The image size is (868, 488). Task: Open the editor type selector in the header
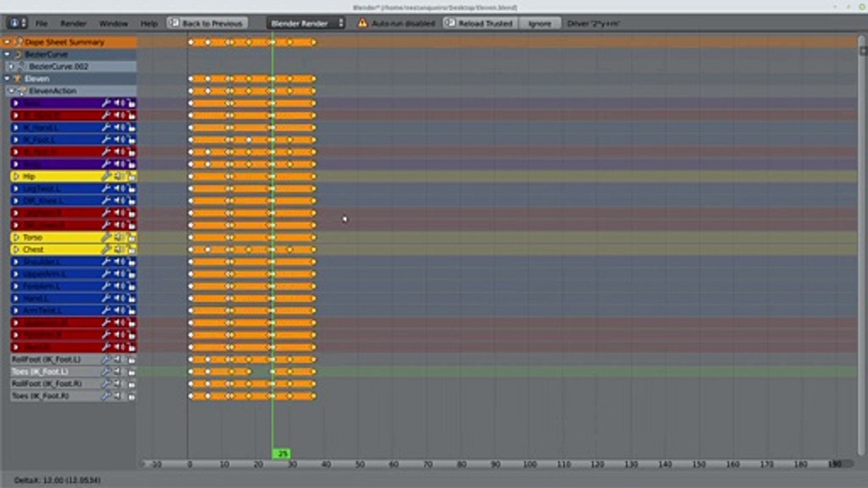pos(17,23)
